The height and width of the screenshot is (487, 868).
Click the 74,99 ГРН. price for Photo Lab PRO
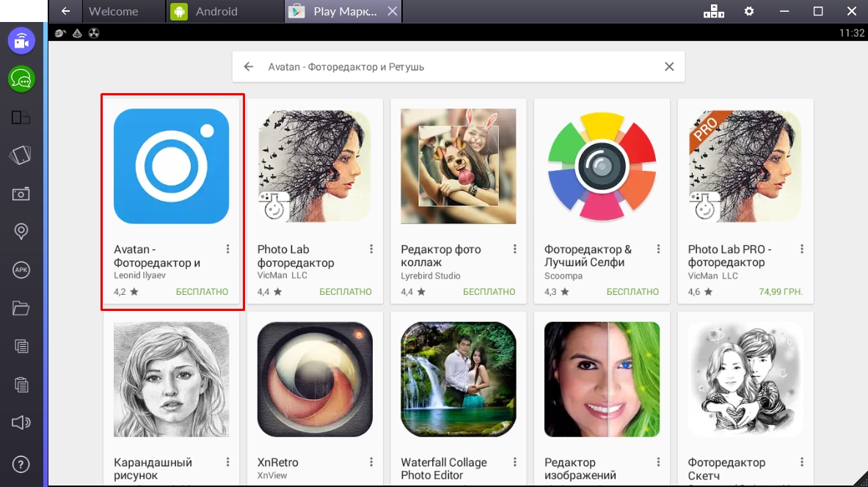(781, 292)
